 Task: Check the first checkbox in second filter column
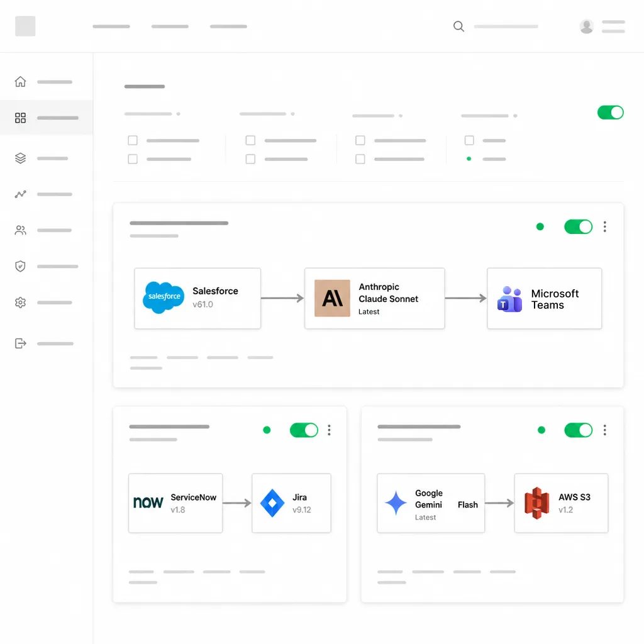tap(250, 140)
